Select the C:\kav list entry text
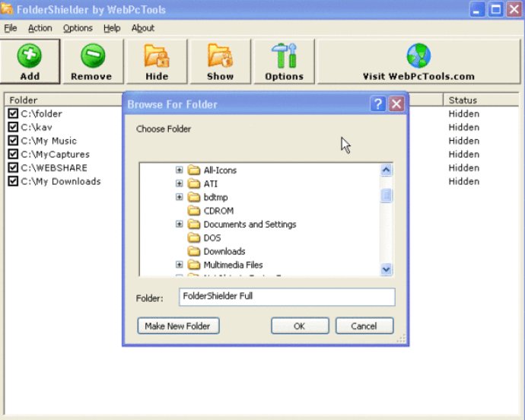The image size is (525, 420). (37, 127)
